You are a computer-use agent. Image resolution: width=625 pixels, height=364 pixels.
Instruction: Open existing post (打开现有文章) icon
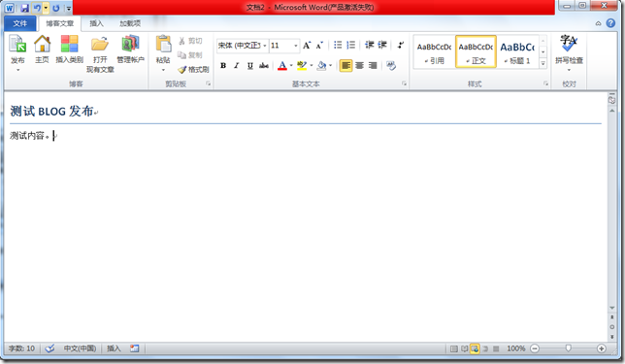tap(100, 45)
